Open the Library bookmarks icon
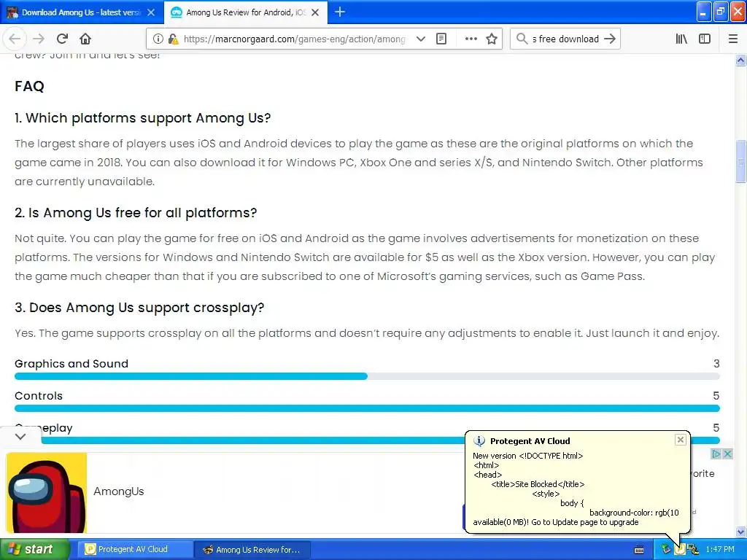Viewport: 747px width, 560px height. (681, 39)
